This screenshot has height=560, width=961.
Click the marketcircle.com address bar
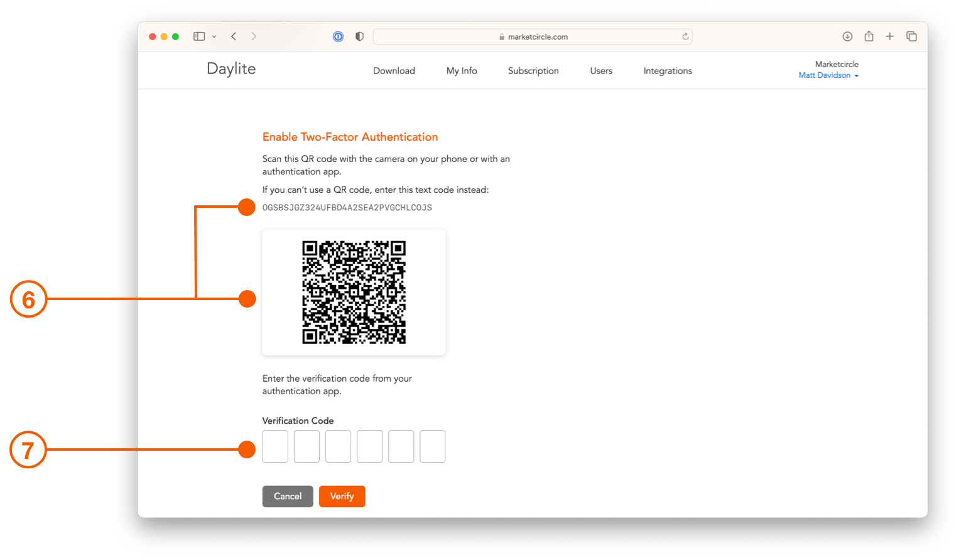(x=533, y=36)
